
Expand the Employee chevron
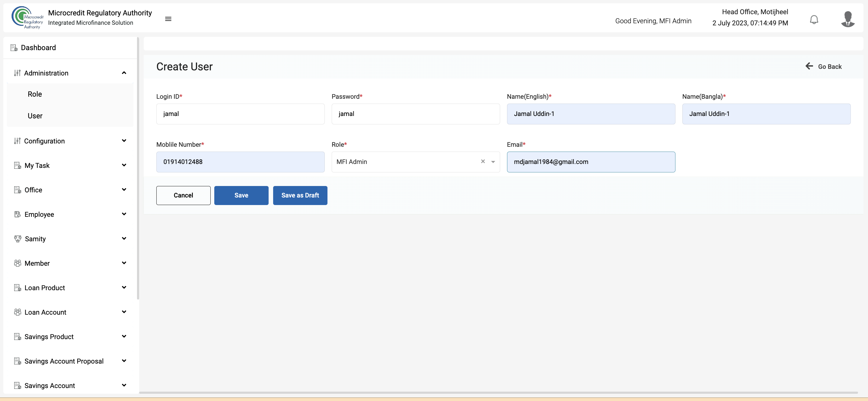pyautogui.click(x=124, y=214)
